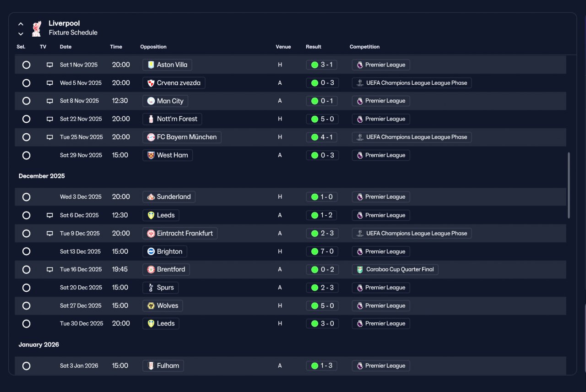Image resolution: width=586 pixels, height=392 pixels.
Task: Open the Aston Villa club badge
Action: (151, 65)
